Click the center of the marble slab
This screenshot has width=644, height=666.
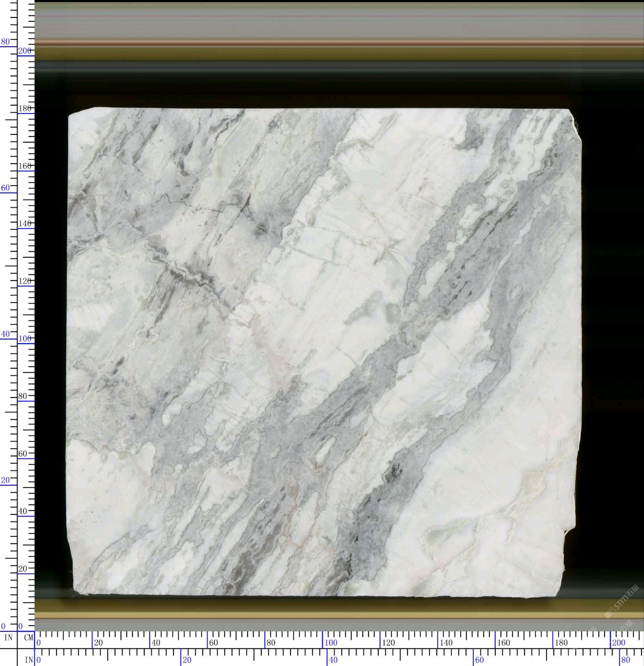coord(324,352)
